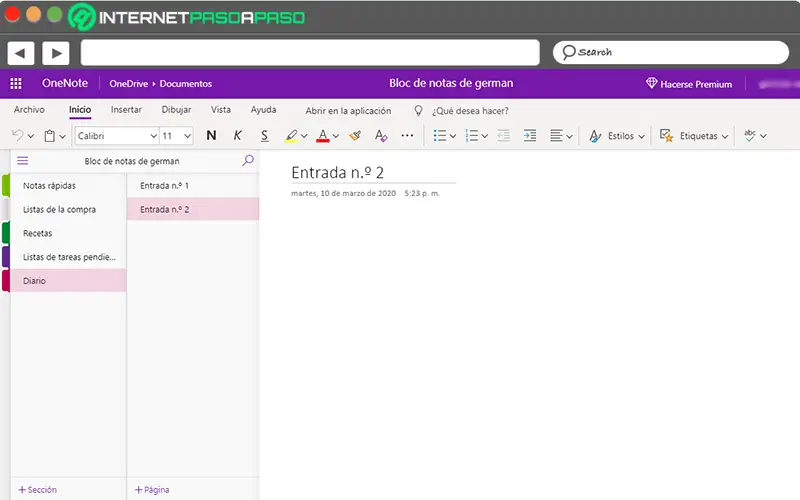Click the decrease indent icon
The image size is (800, 500).
click(x=504, y=136)
